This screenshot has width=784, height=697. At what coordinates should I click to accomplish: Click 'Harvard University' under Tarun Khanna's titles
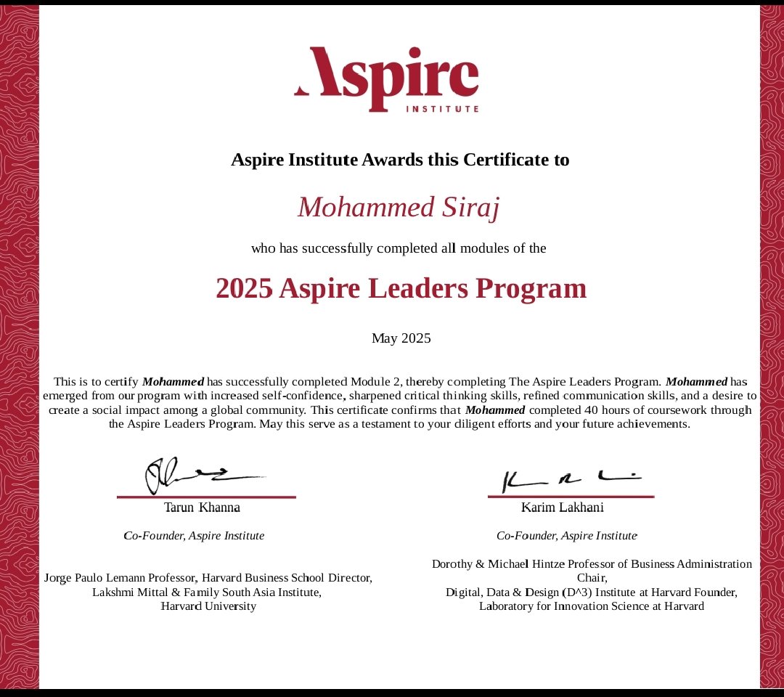pos(208,606)
